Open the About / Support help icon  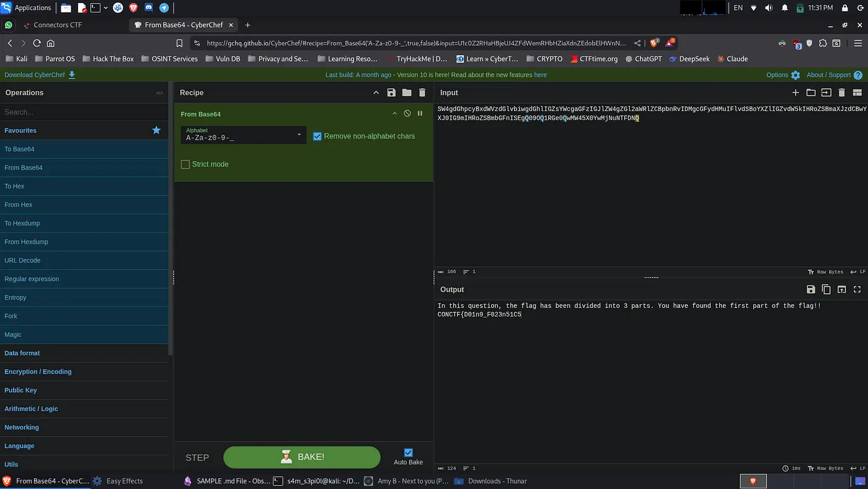pos(858,75)
